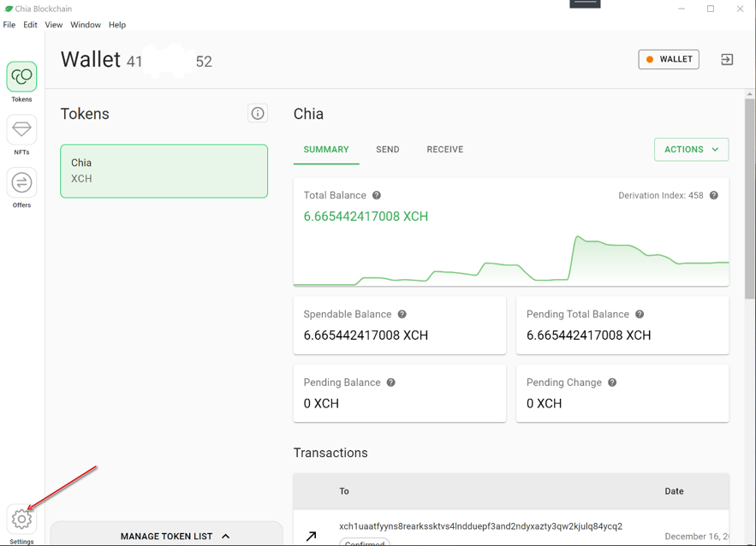This screenshot has width=756, height=546.
Task: Click the Wallet fingerprint title
Action: pyautogui.click(x=136, y=60)
